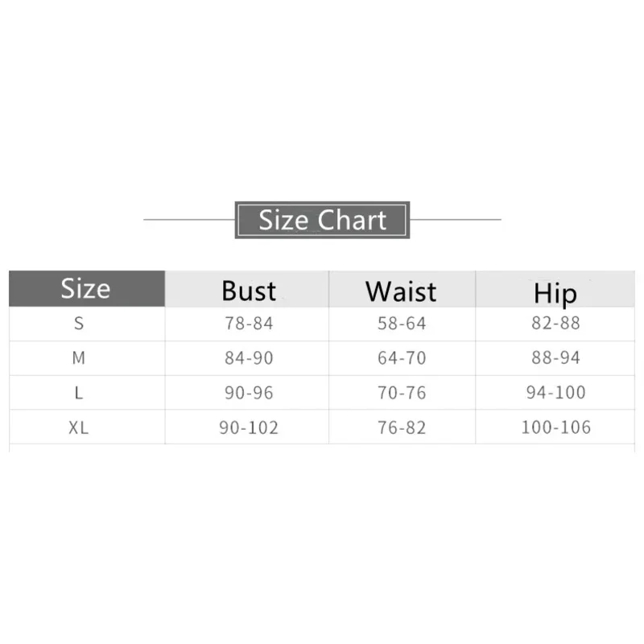The image size is (644, 644).
Task: Click waist measurement 58-64
Action: point(402,324)
